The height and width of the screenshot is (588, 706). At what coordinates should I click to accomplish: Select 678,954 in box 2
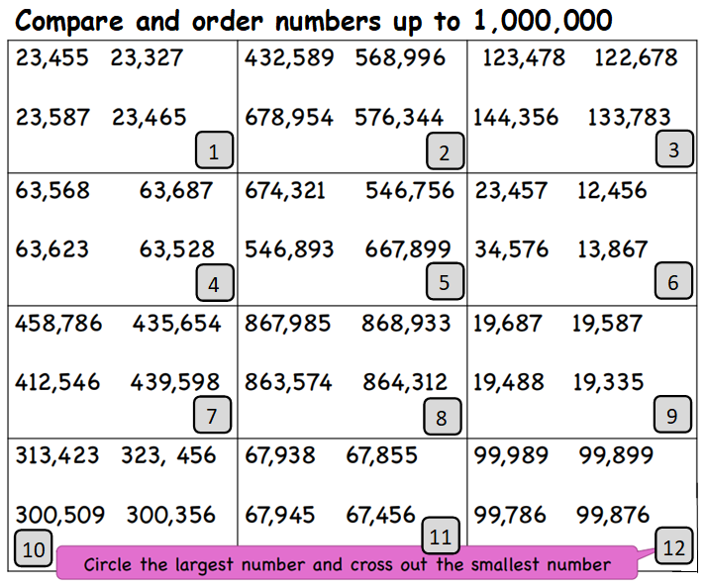tap(289, 118)
